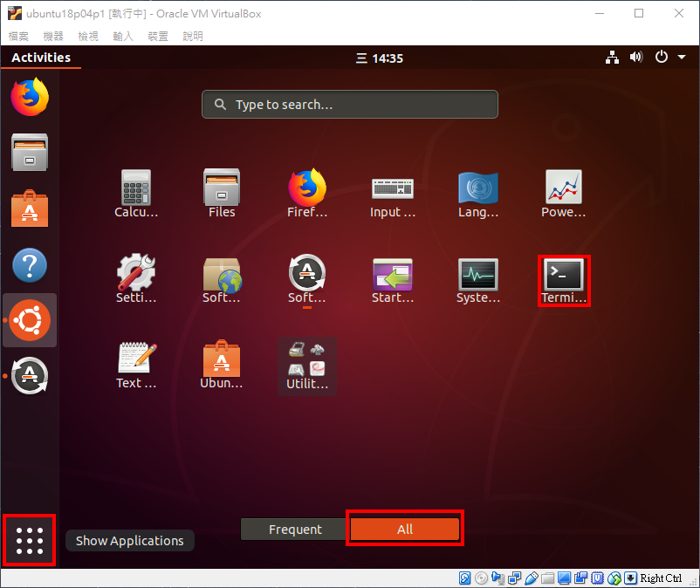
Task: Click the network status icon
Action: coord(612,58)
